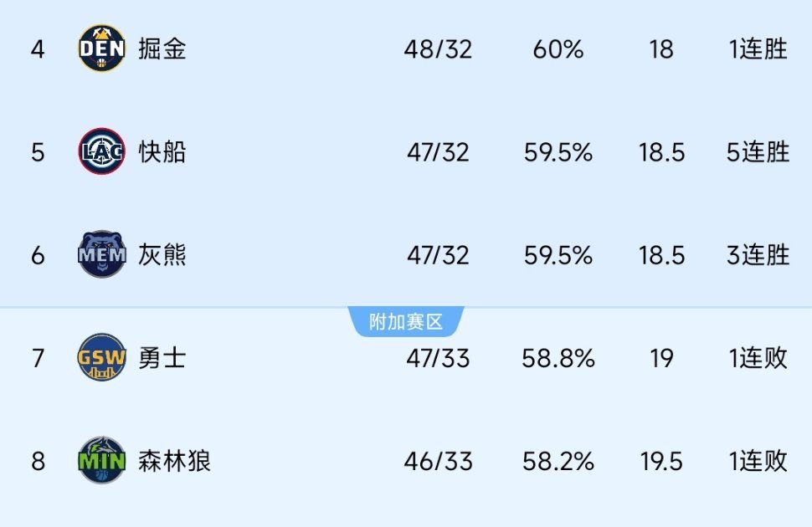Tap the 附加赛区 play-in zone label
This screenshot has height=527, width=812.
click(405, 322)
